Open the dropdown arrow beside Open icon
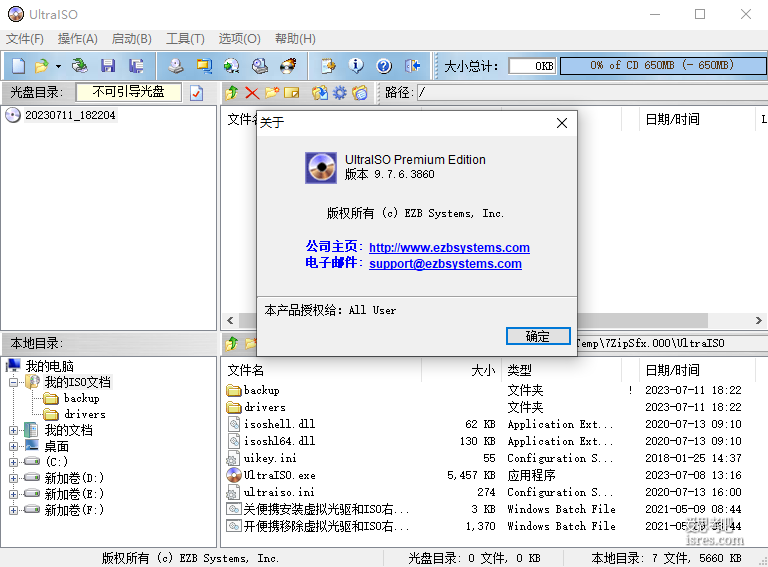 (x=58, y=66)
